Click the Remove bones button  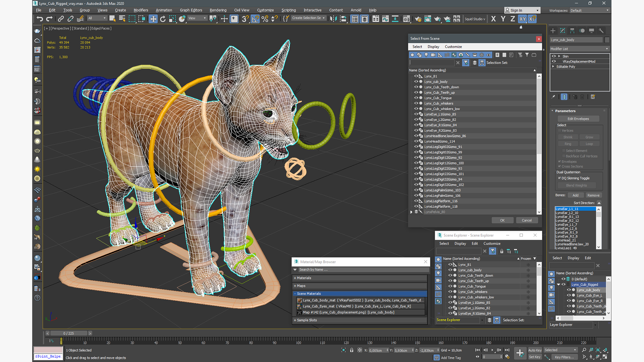pyautogui.click(x=593, y=195)
